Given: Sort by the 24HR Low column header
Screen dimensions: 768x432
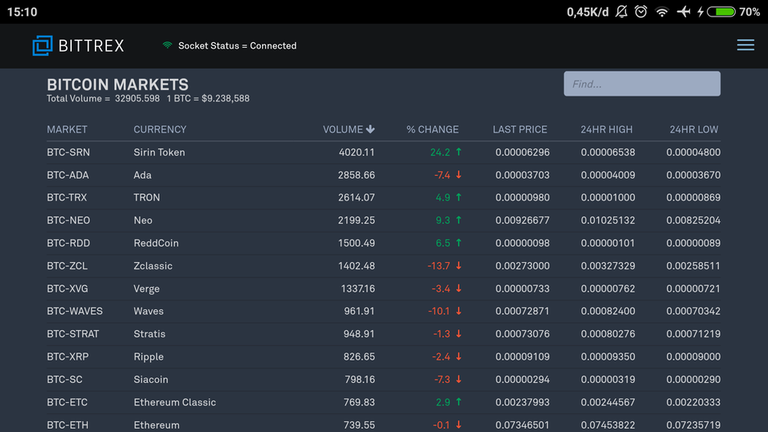Looking at the screenshot, I should tap(694, 129).
